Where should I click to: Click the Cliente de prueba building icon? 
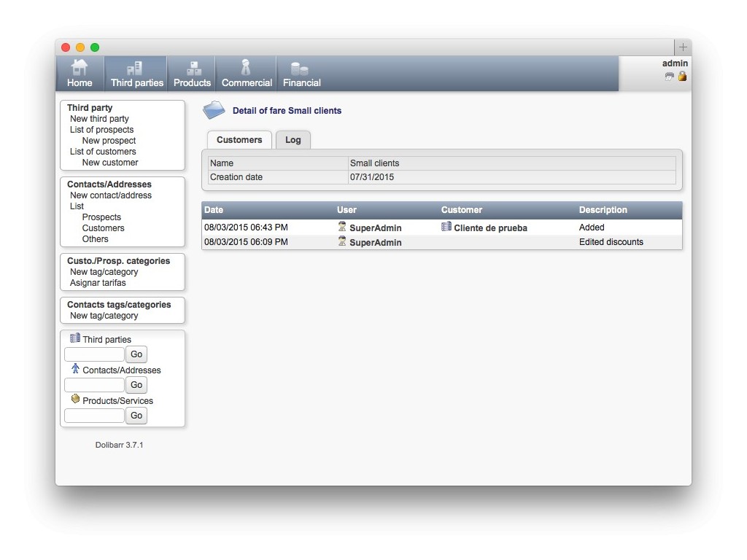[x=446, y=227]
